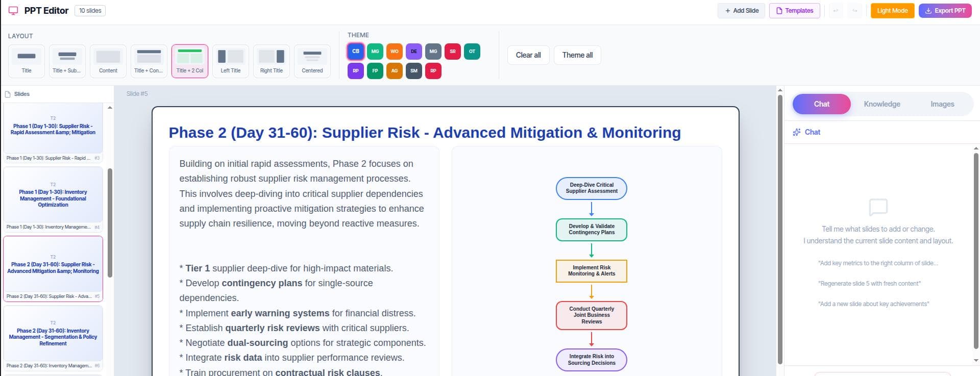980x376 pixels.
Task: Click the "Tier 1 supplier deep-dive" bullet
Action: [286, 268]
